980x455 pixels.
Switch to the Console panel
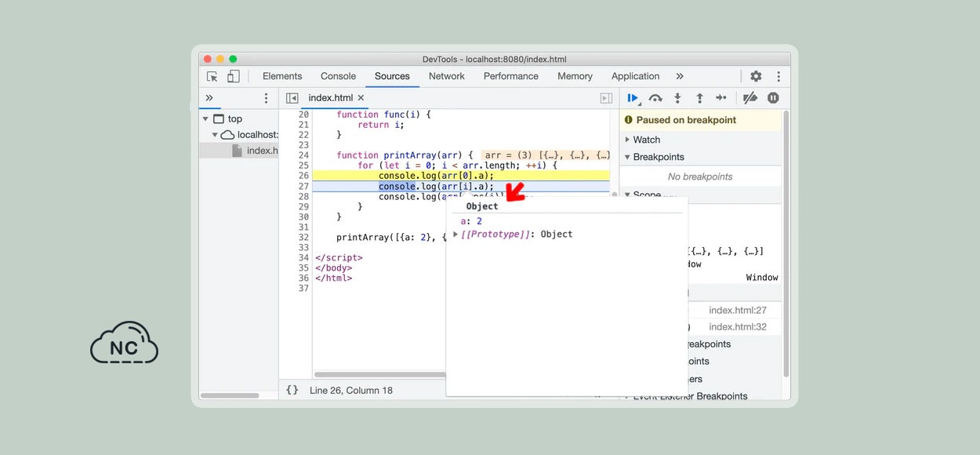point(338,76)
